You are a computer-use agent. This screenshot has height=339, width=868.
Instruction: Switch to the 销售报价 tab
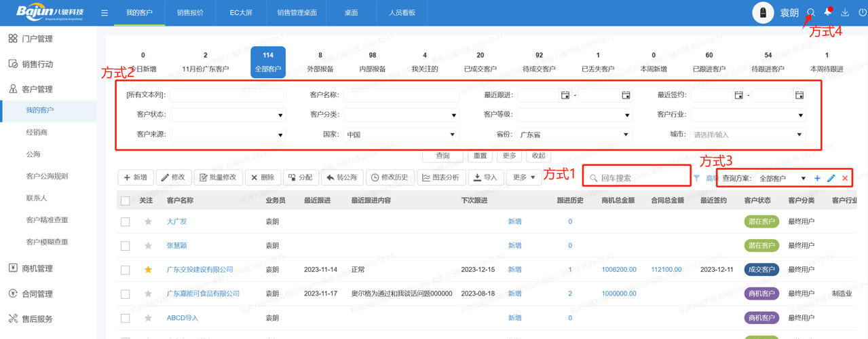pyautogui.click(x=190, y=13)
